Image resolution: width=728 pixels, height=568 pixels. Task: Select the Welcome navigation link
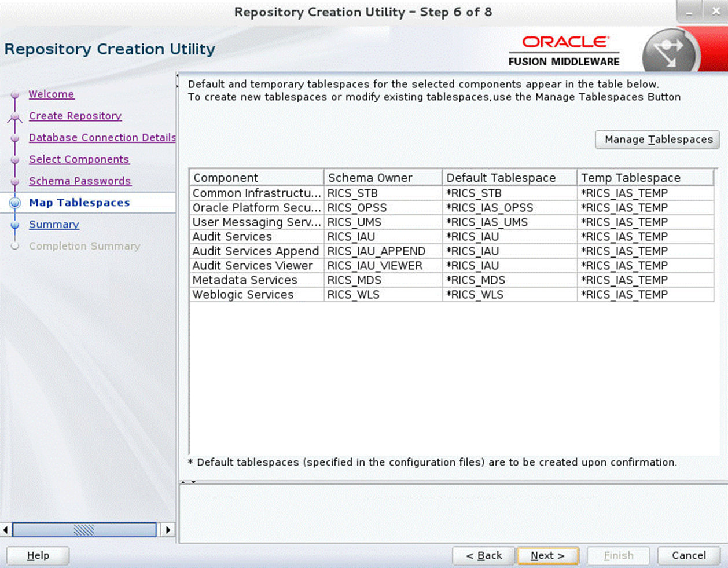[x=52, y=94]
